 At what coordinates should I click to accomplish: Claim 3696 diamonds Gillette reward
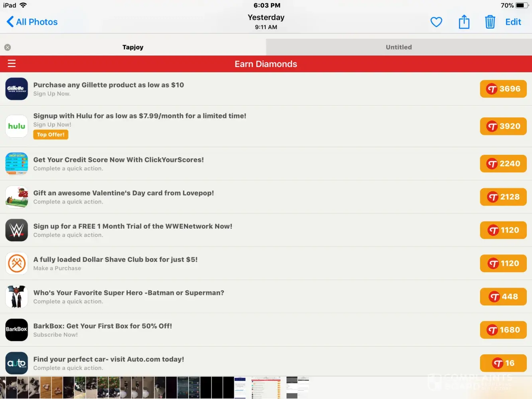coord(503,89)
